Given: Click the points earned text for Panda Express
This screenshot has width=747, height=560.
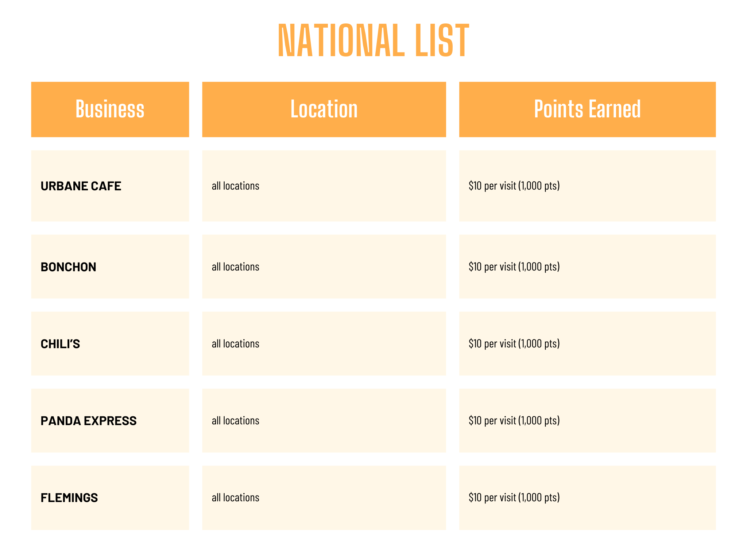Looking at the screenshot, I should (x=514, y=421).
